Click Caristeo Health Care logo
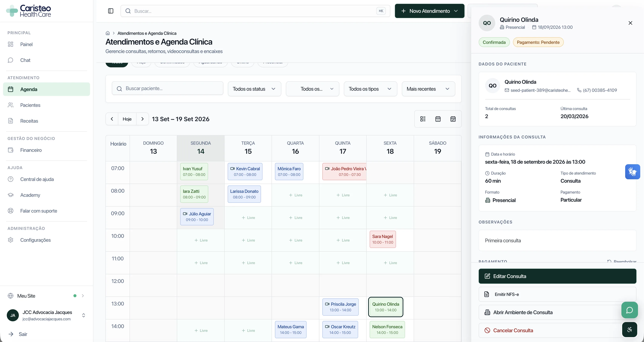The width and height of the screenshot is (644, 342). pos(28,11)
